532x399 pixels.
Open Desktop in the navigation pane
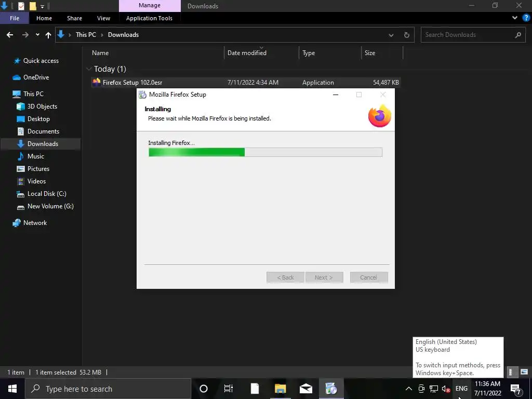pyautogui.click(x=38, y=119)
